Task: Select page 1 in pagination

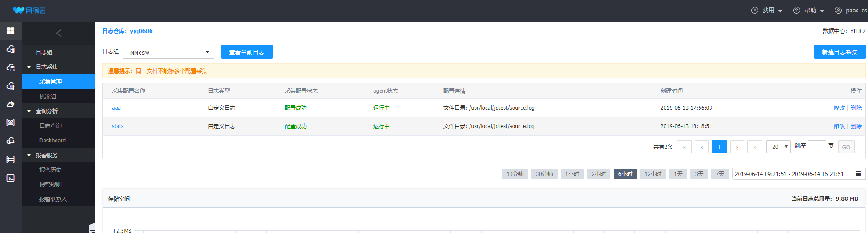Action: tap(719, 147)
